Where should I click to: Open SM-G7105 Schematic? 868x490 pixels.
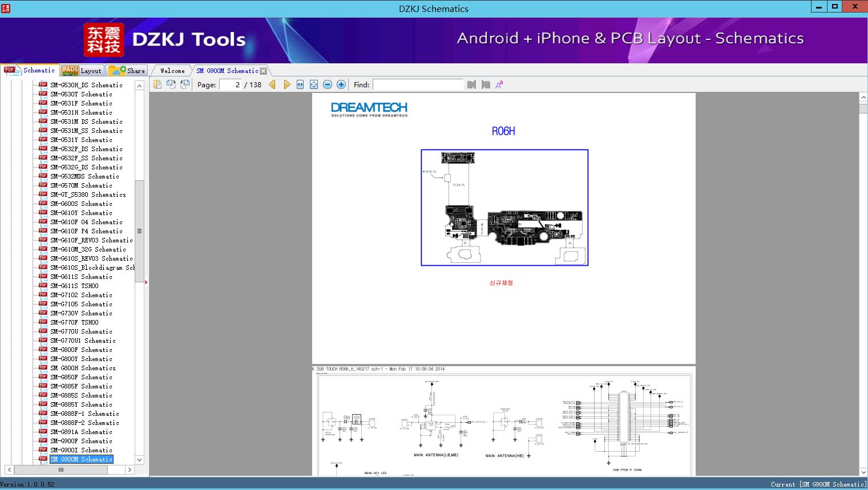pos(81,304)
